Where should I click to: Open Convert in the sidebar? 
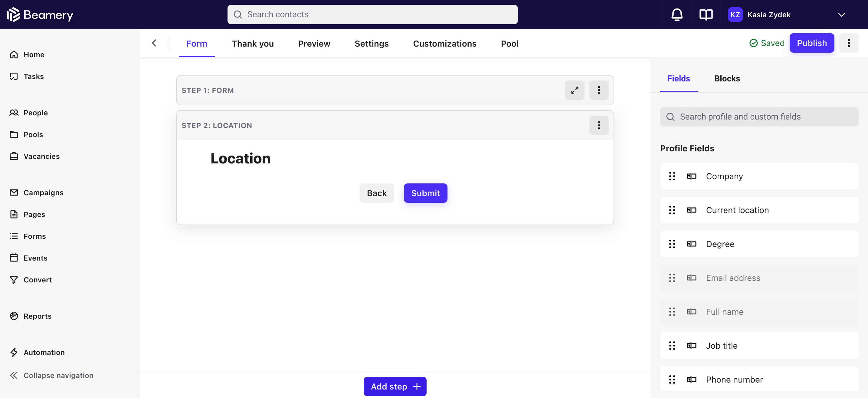31,280
